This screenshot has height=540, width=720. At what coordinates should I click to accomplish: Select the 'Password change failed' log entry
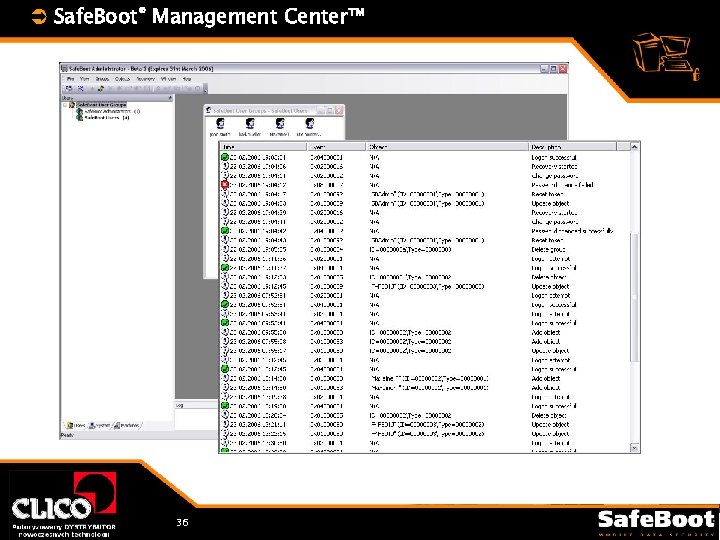tap(425, 185)
